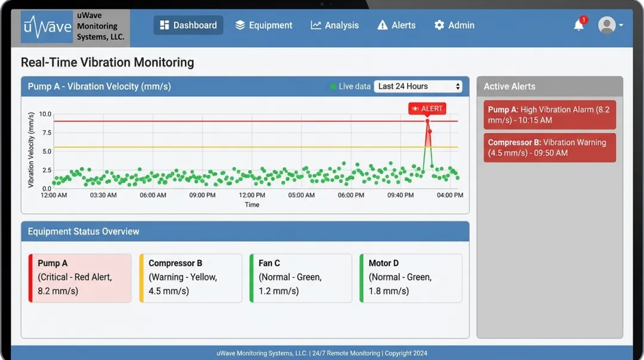
Task: Select the Motor D status card
Action: pyautogui.click(x=411, y=278)
